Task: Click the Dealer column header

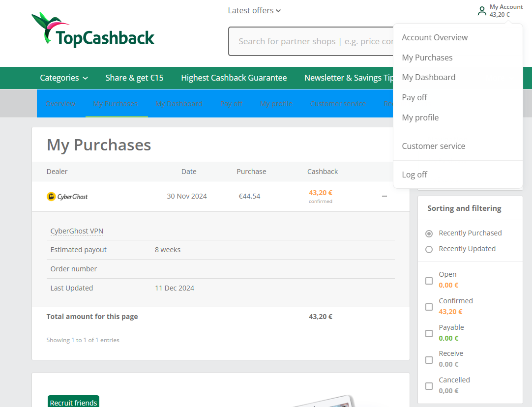Action: (x=57, y=172)
